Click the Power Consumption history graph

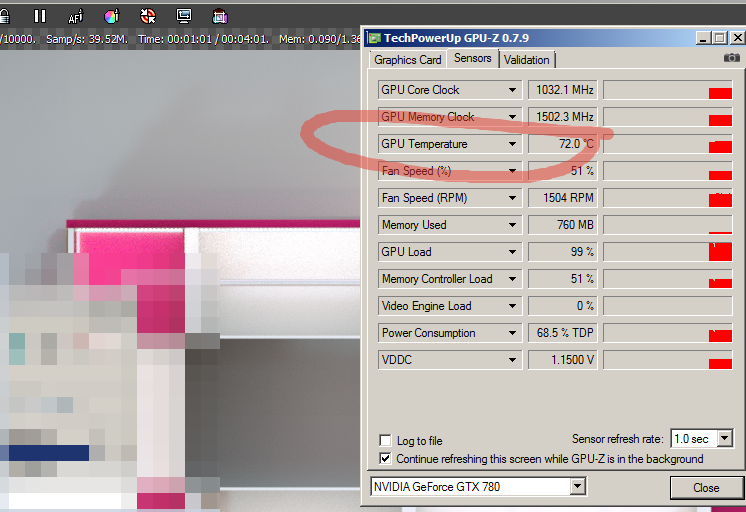[667, 333]
